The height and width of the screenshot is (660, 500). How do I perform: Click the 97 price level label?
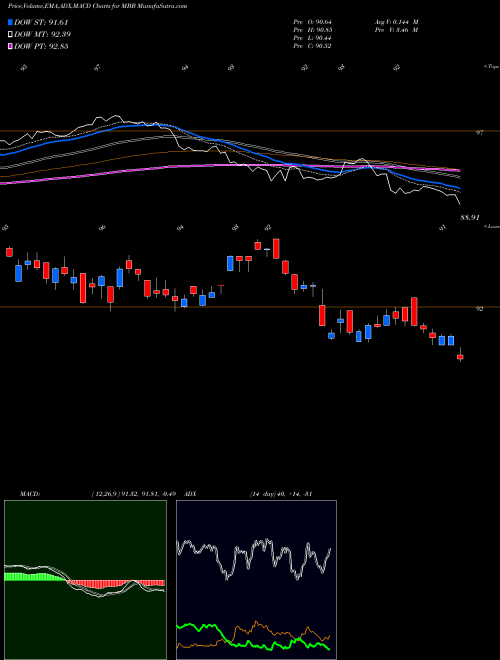479,133
